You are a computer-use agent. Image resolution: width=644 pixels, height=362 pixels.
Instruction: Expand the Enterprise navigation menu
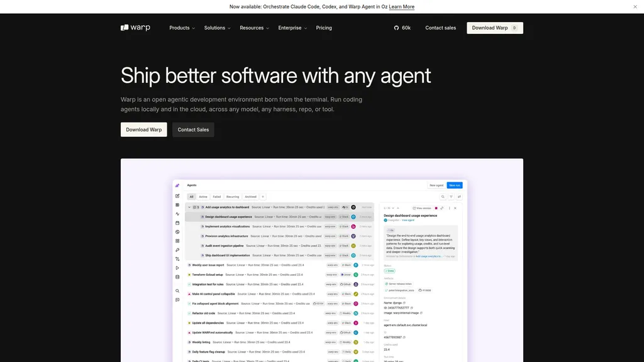tap(292, 28)
